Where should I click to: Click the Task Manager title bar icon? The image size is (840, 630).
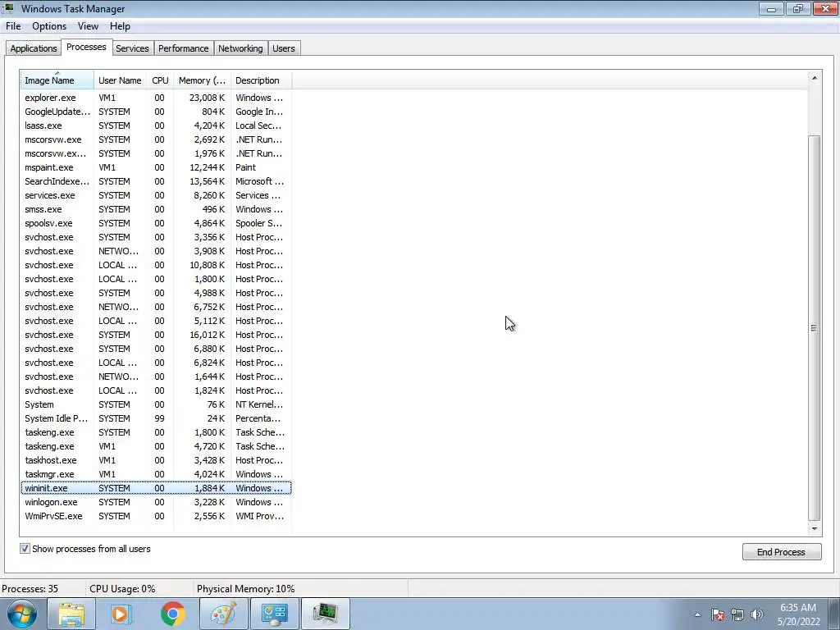point(8,8)
